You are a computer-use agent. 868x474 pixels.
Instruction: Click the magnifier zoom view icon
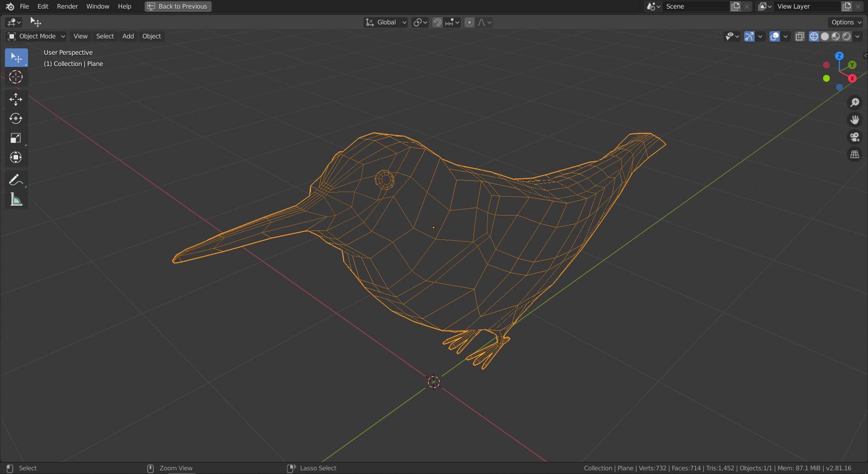coord(854,103)
